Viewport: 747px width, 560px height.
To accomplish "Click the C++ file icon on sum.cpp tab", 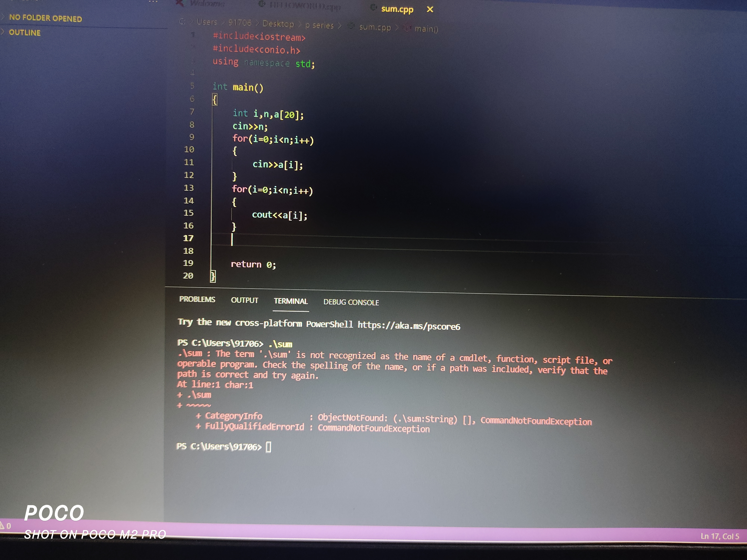I will (373, 7).
